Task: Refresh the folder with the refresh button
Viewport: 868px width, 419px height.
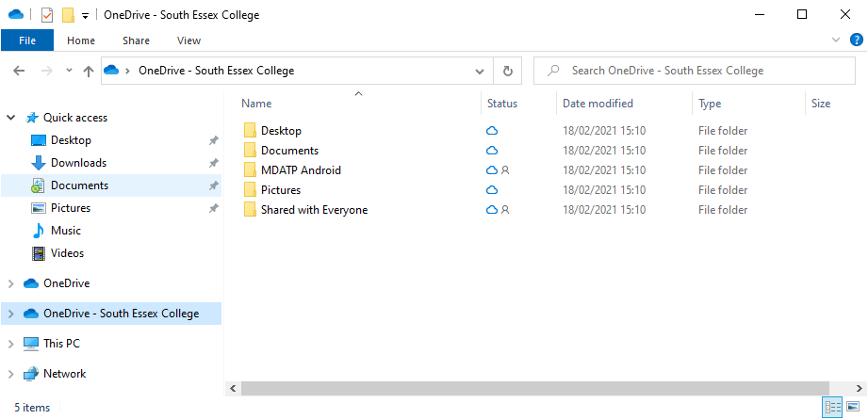Action: tap(508, 71)
